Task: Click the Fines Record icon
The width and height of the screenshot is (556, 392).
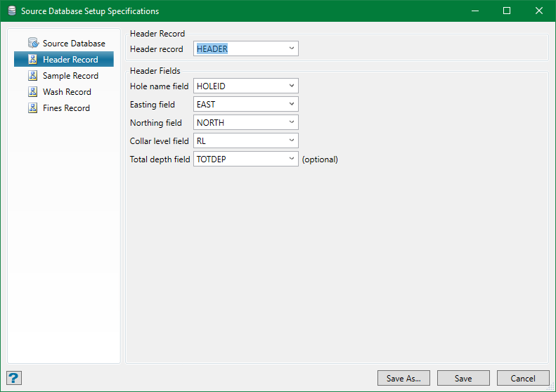Action: pyautogui.click(x=33, y=108)
